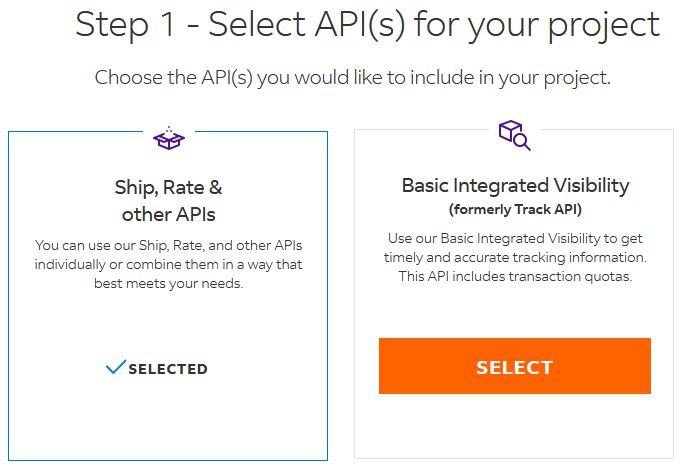Click the Ship, Rate APIs description text
The height and width of the screenshot is (471, 685).
[168, 264]
